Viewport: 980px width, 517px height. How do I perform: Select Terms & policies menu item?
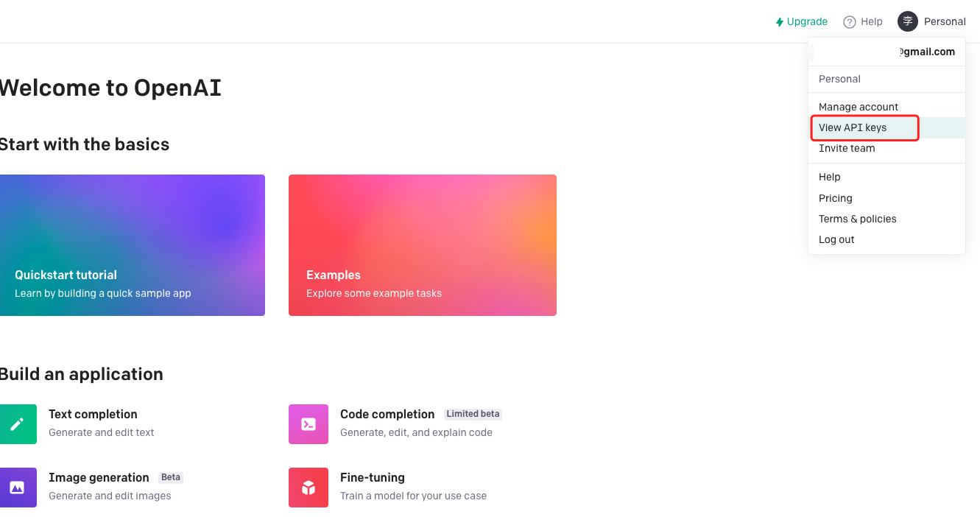(886, 219)
